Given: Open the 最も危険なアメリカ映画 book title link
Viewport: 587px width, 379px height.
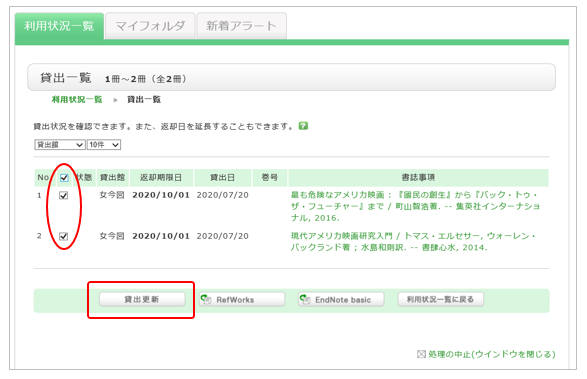Looking at the screenshot, I should 416,206.
